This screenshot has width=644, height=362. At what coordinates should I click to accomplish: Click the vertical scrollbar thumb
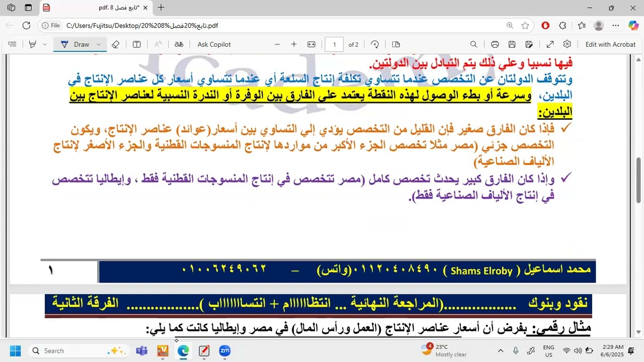(x=639, y=180)
